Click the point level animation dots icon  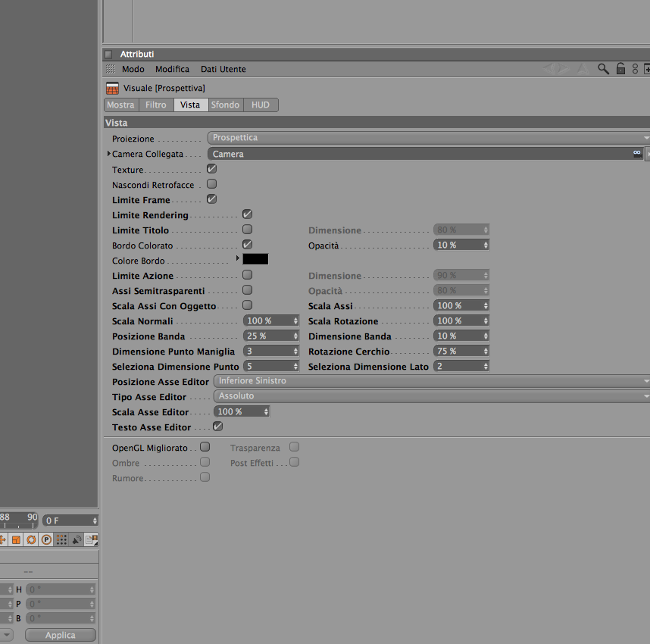(x=61, y=539)
